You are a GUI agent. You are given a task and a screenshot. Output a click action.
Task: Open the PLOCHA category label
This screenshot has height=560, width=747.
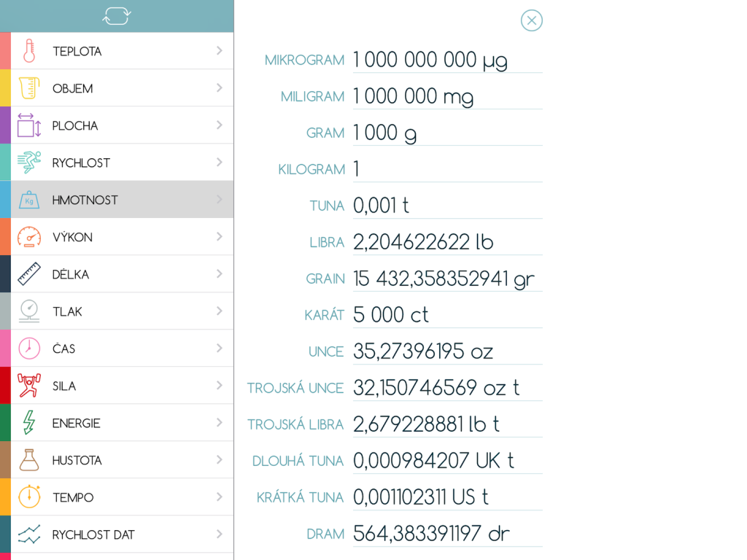[x=75, y=125]
